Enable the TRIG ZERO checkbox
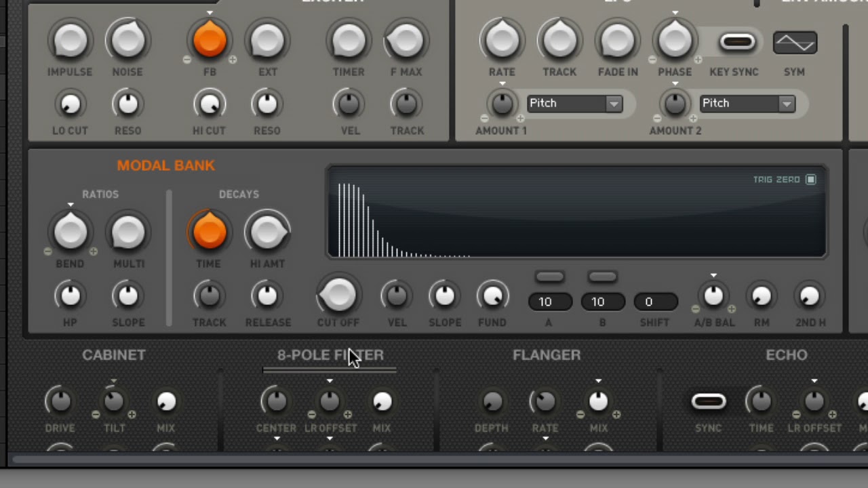Image resolution: width=868 pixels, height=488 pixels. point(811,180)
